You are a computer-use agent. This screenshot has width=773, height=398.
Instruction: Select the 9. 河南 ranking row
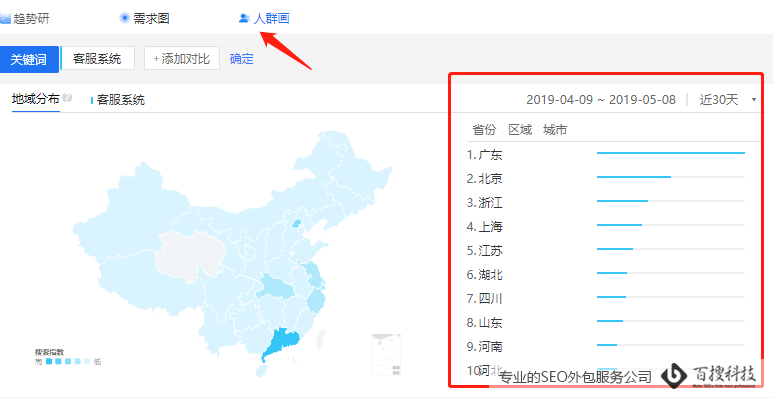[606, 346]
